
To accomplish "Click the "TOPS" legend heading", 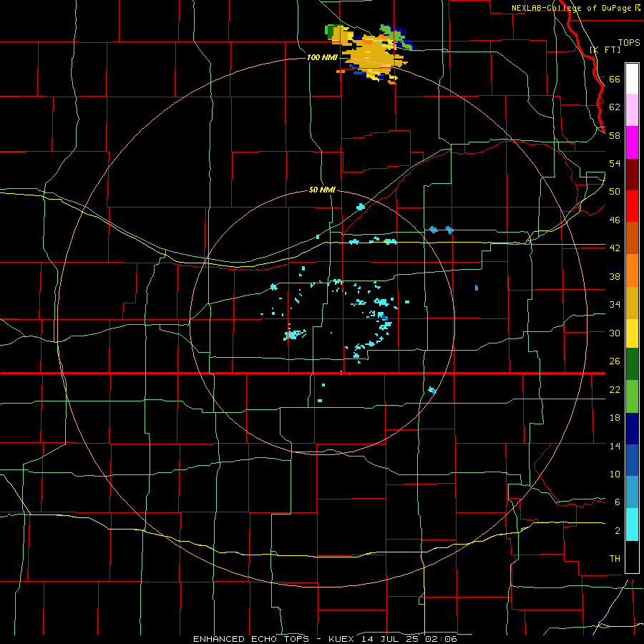I will click(x=629, y=42).
